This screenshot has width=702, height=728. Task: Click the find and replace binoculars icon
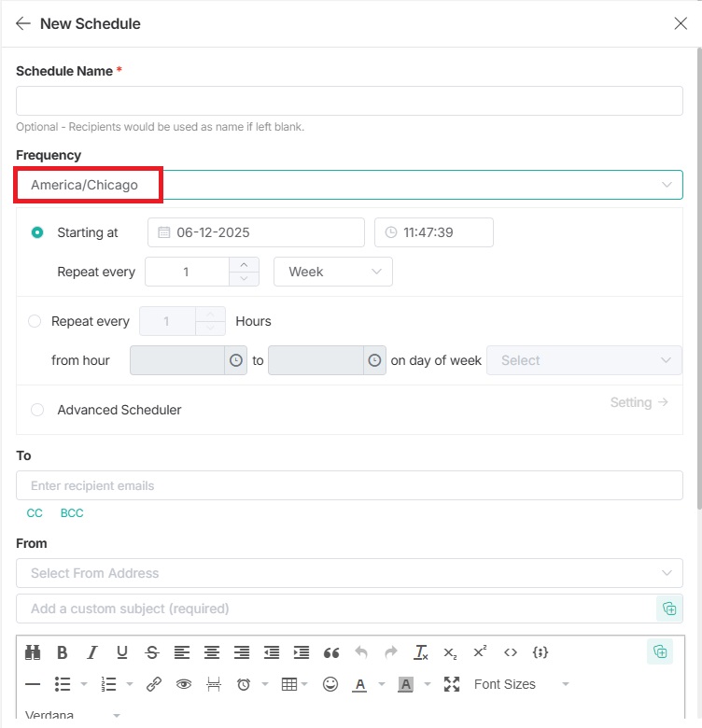click(34, 652)
